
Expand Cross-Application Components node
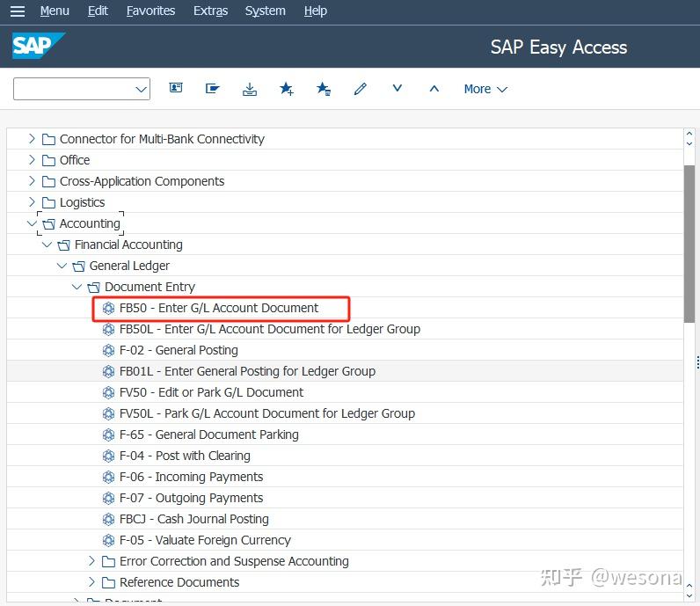click(x=32, y=181)
